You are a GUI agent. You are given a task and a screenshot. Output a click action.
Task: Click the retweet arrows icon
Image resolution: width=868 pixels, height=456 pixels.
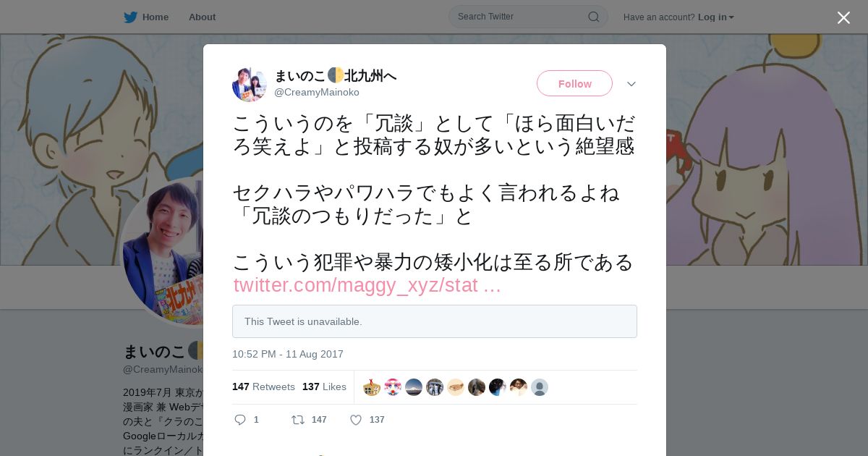tap(297, 420)
